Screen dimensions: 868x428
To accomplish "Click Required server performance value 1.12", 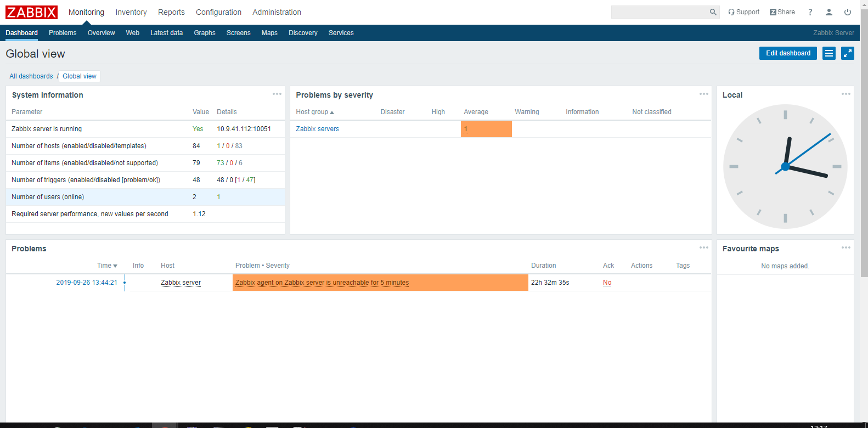I will 199,214.
